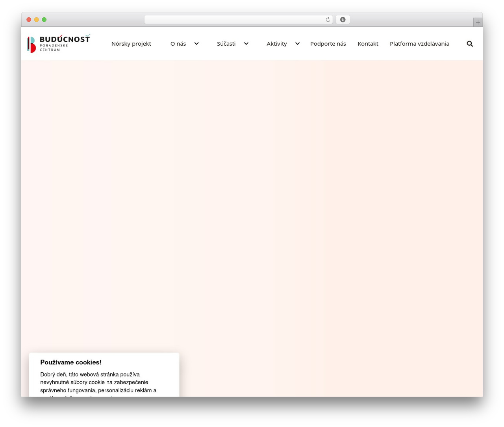Expand the Súčasti submenu chevron
The image size is (504, 427).
tap(246, 44)
